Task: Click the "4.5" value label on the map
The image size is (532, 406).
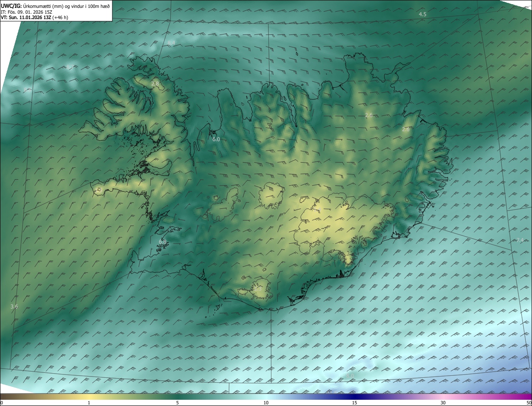Action: click(422, 14)
